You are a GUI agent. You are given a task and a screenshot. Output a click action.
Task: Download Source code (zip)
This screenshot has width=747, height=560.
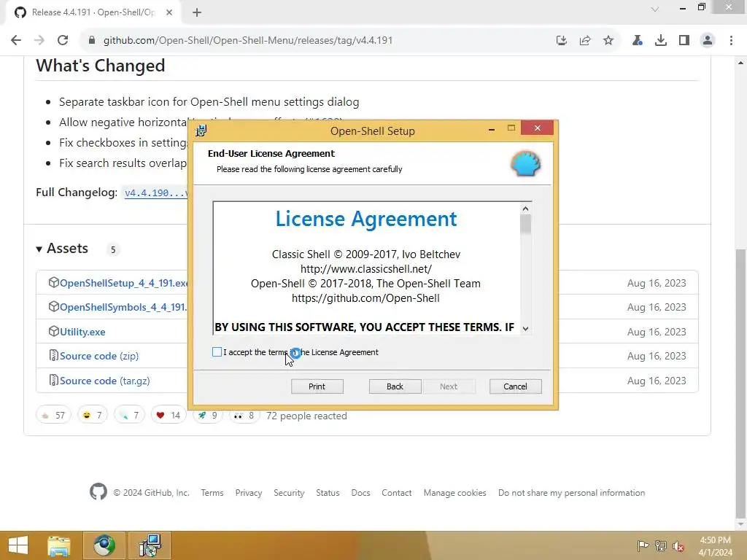pos(99,356)
